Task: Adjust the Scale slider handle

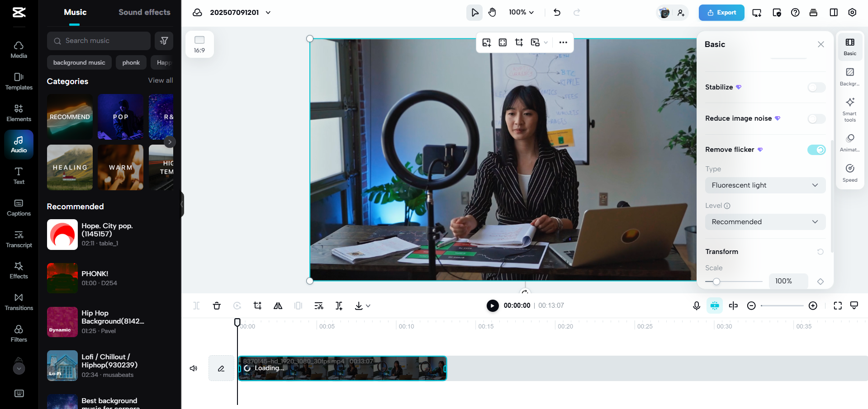Action: pos(716,282)
